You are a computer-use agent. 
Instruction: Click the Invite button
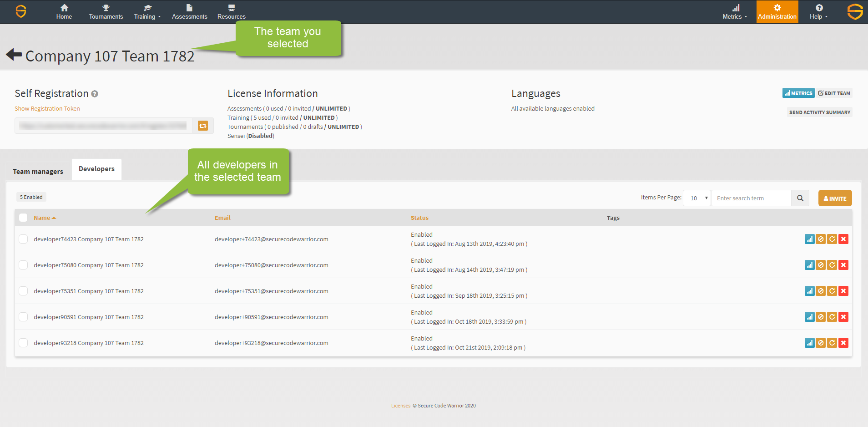835,198
